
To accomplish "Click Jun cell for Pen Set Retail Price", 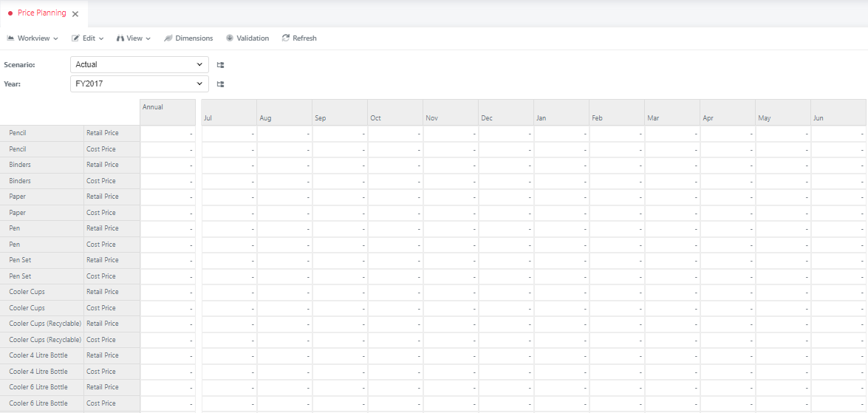I will pos(838,260).
